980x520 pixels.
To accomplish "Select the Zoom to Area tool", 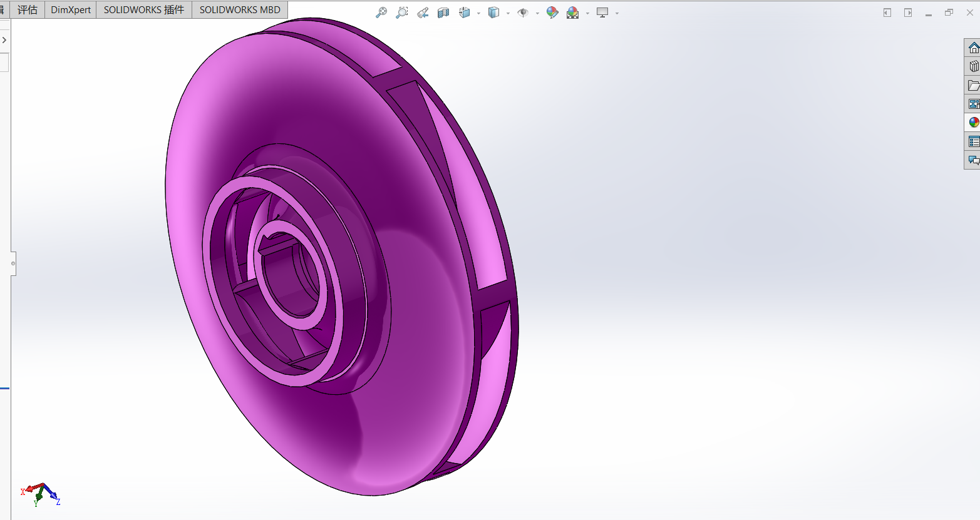I will (402, 13).
